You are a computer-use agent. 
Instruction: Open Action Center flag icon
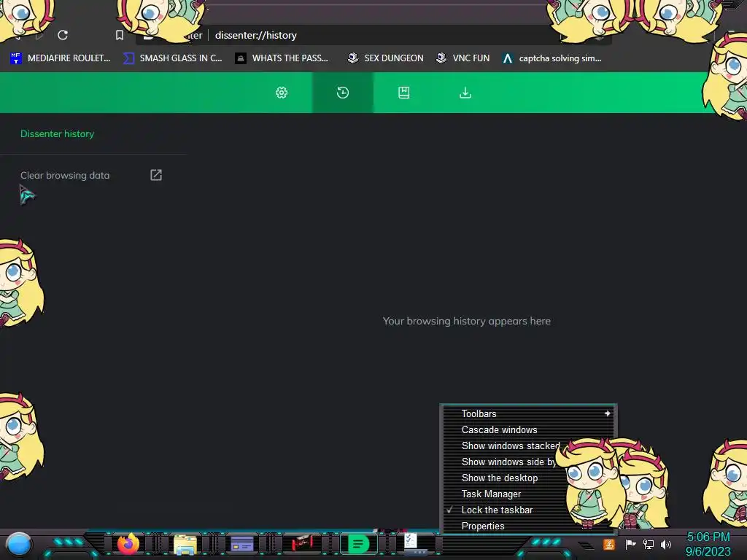pyautogui.click(x=630, y=544)
